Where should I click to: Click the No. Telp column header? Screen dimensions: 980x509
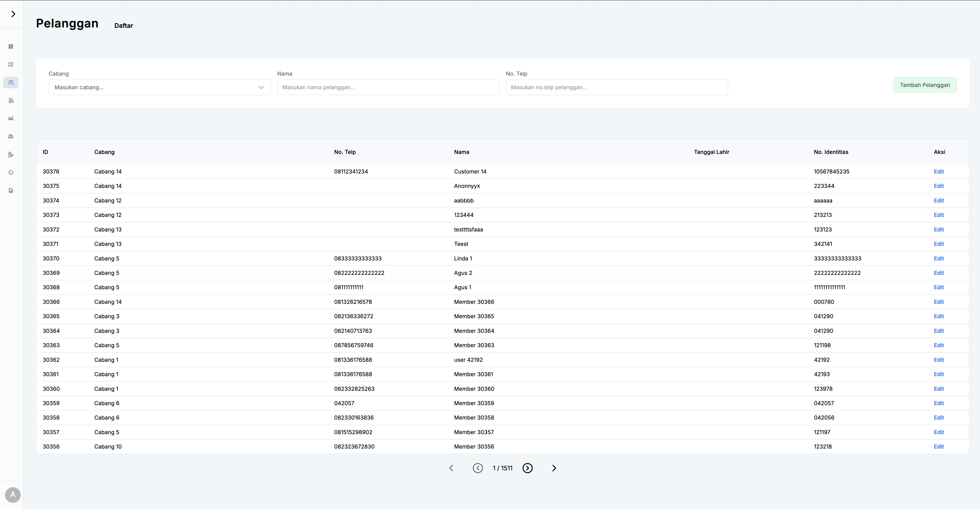345,152
